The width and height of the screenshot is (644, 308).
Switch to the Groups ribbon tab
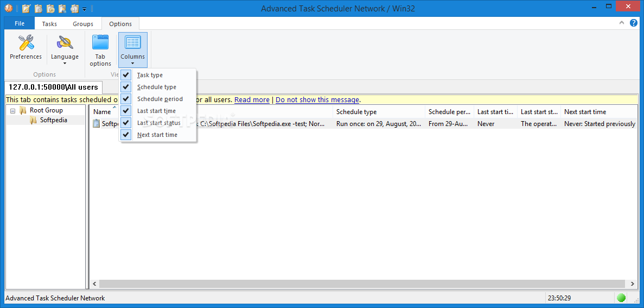[83, 24]
